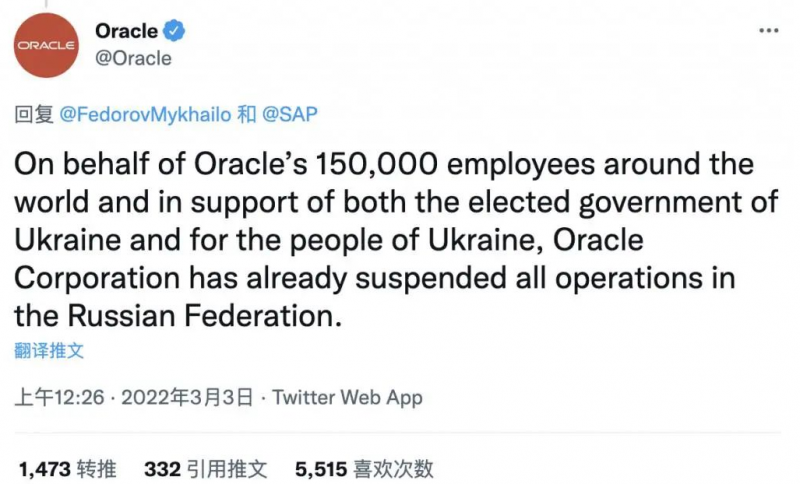
Task: Click "Russian Federation" in the tweet text
Action: click(199, 316)
